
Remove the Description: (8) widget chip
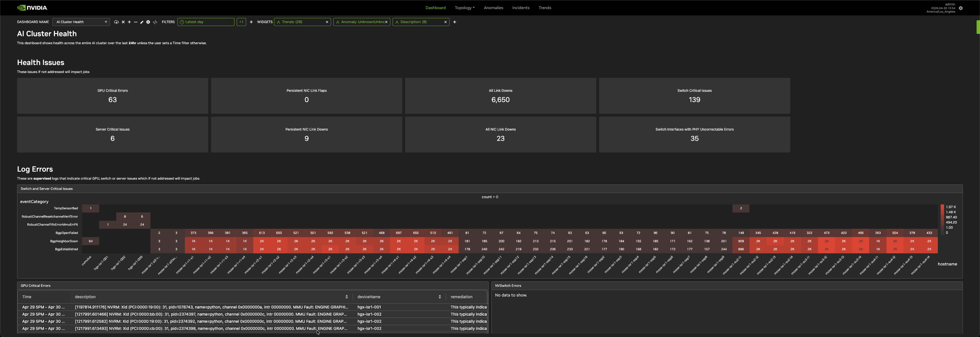446,22
